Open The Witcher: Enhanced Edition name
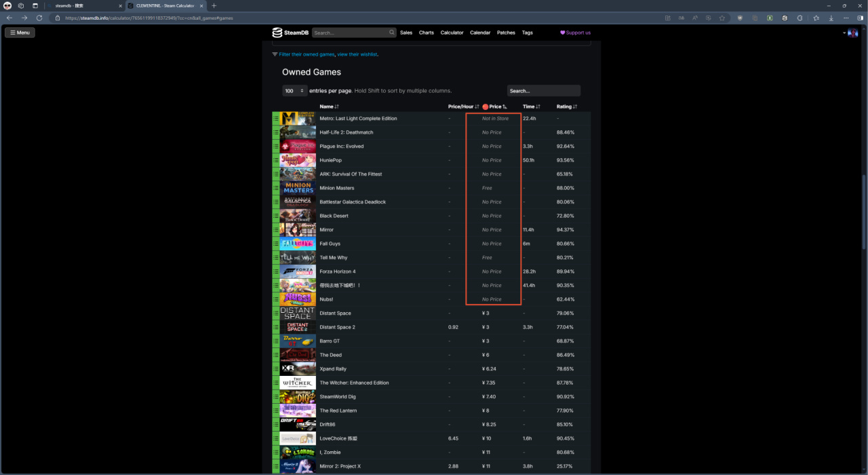This screenshot has height=475, width=868. (354, 383)
